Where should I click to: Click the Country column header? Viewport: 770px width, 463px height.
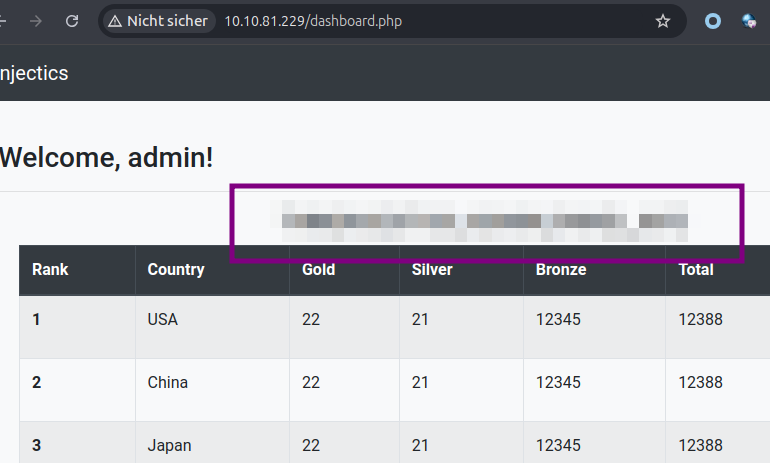point(176,270)
